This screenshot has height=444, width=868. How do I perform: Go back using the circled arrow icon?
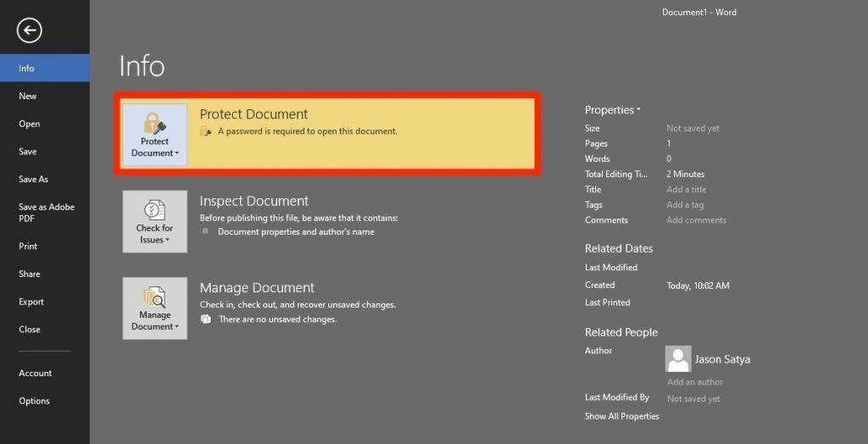point(30,30)
